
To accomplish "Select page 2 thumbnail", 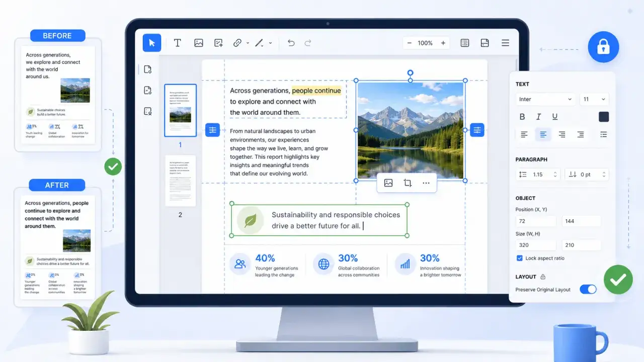I will click(180, 180).
